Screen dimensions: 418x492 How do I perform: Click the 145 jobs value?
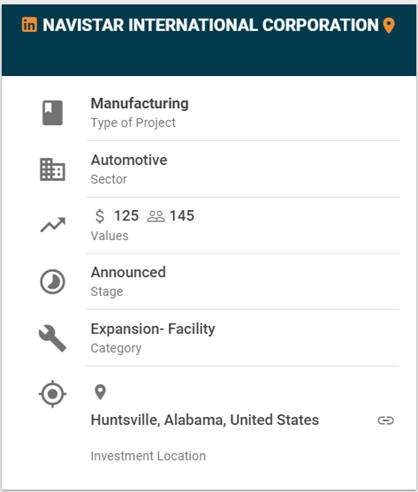click(182, 216)
